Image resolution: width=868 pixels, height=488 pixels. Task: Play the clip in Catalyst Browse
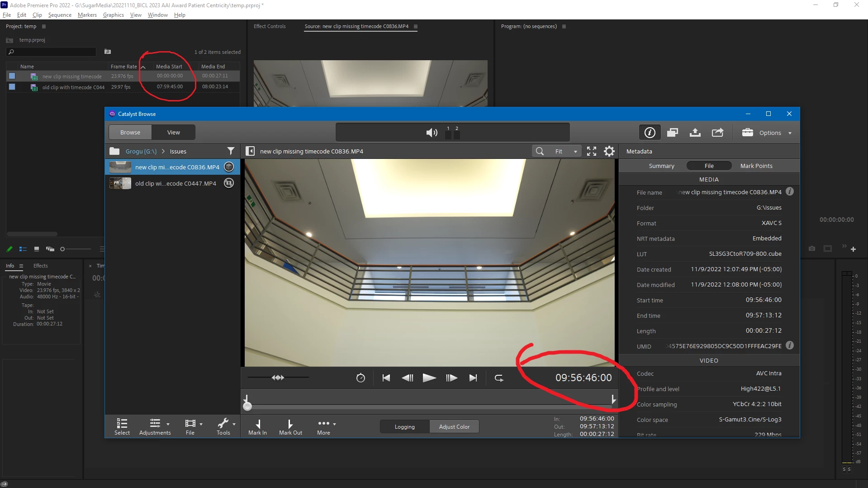pos(429,378)
